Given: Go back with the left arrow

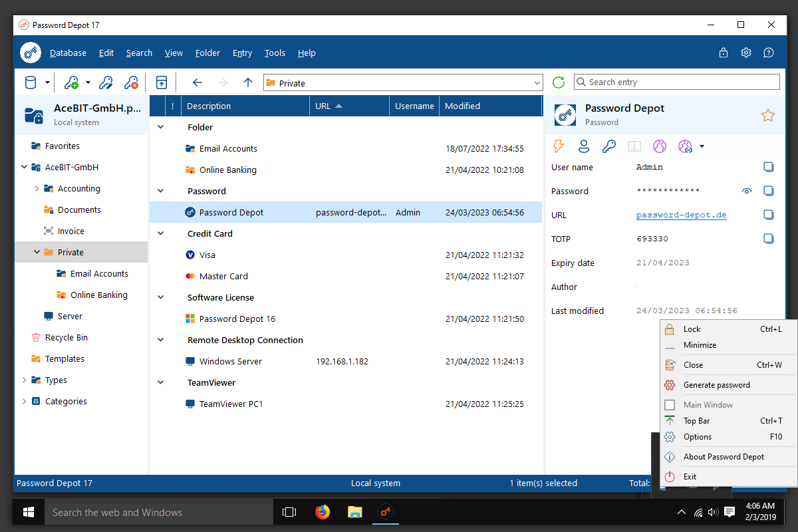Looking at the screenshot, I should click(197, 83).
